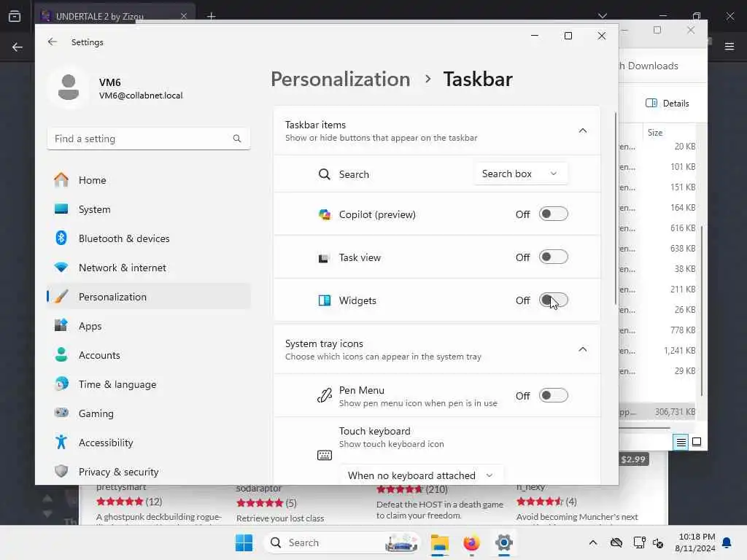Click the Copilot colorful icon
747x560 pixels.
point(325,214)
